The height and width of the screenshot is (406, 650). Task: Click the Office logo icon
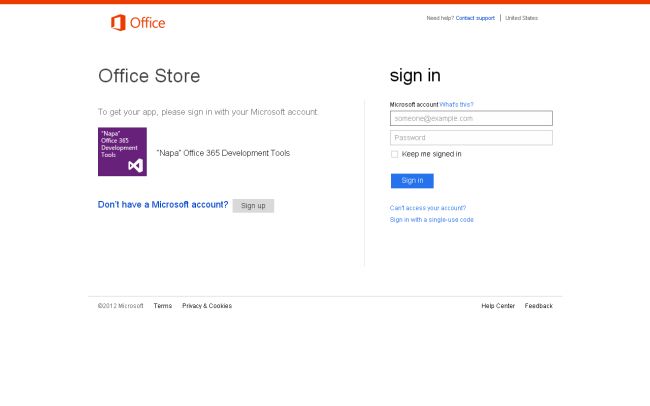tap(119, 22)
